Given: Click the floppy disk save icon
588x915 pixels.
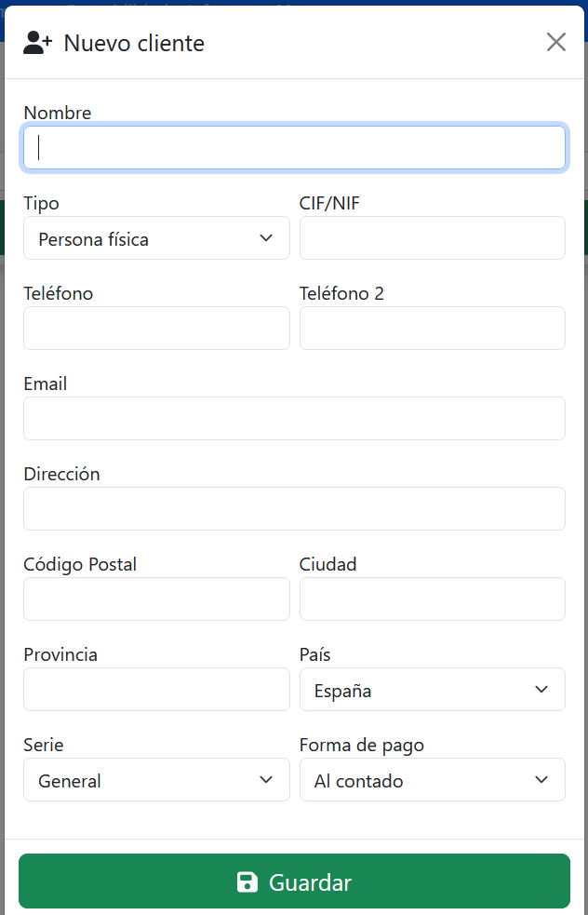Looking at the screenshot, I should [x=247, y=882].
